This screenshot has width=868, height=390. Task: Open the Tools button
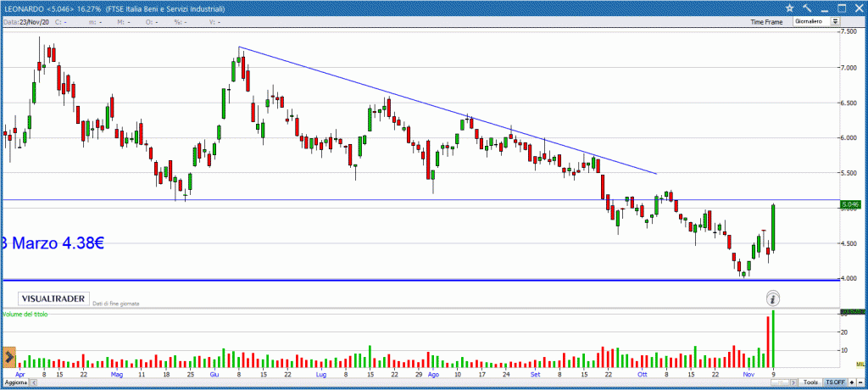810,383
